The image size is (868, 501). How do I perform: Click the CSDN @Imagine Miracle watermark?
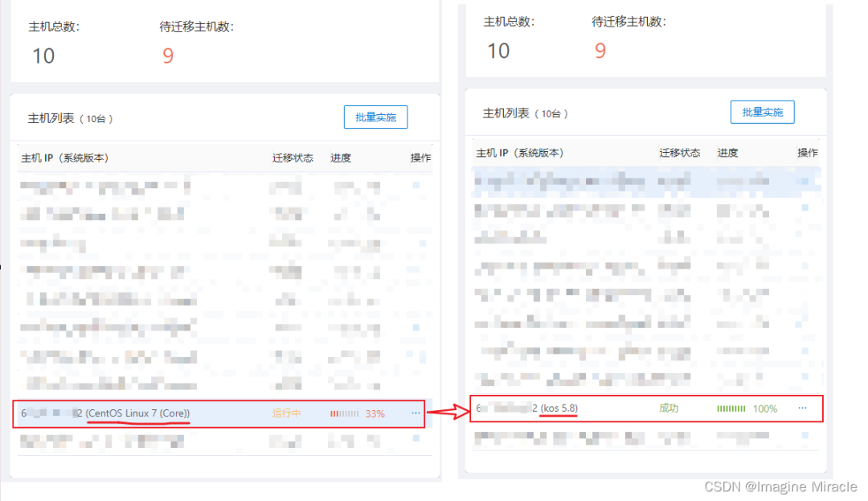(780, 487)
